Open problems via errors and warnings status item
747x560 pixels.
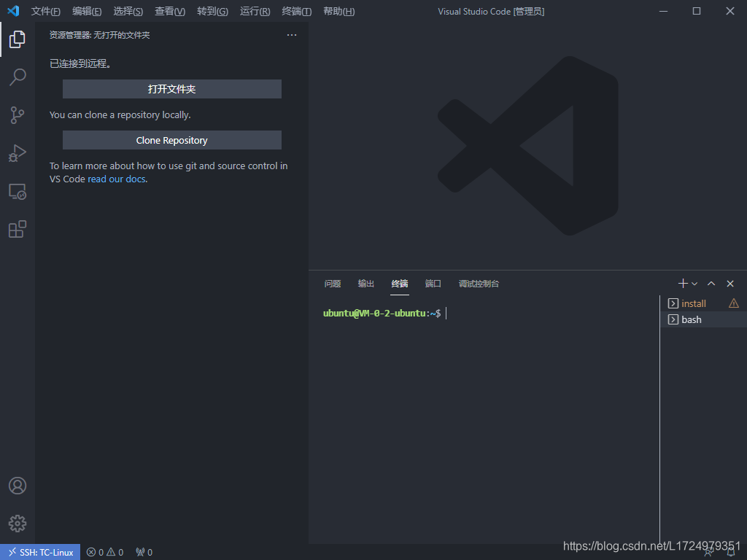point(105,552)
